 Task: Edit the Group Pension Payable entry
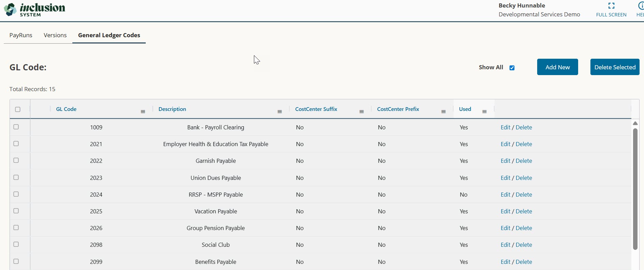pyautogui.click(x=505, y=228)
